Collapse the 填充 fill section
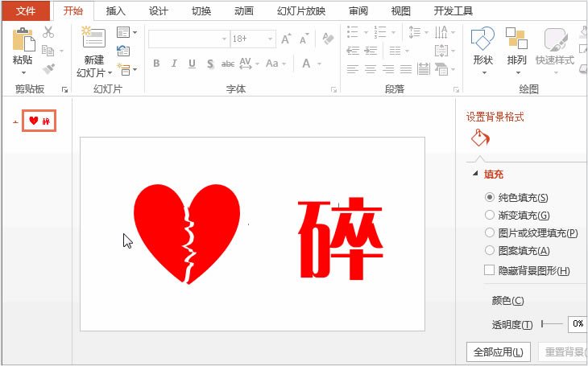The width and height of the screenshot is (588, 366). coord(475,174)
